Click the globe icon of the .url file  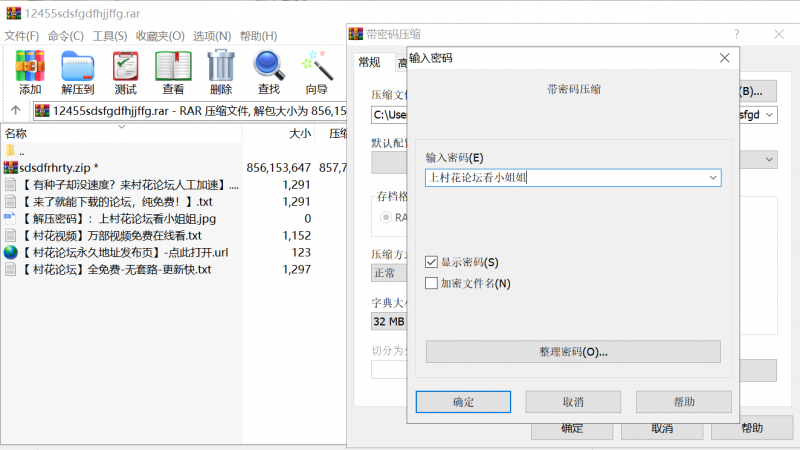(x=11, y=252)
